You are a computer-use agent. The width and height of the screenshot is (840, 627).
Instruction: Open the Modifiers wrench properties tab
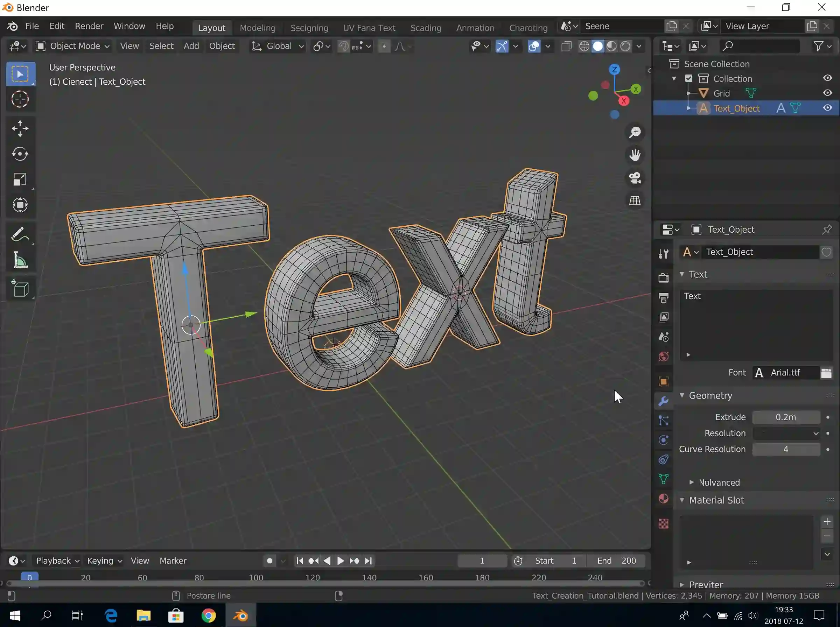click(664, 401)
